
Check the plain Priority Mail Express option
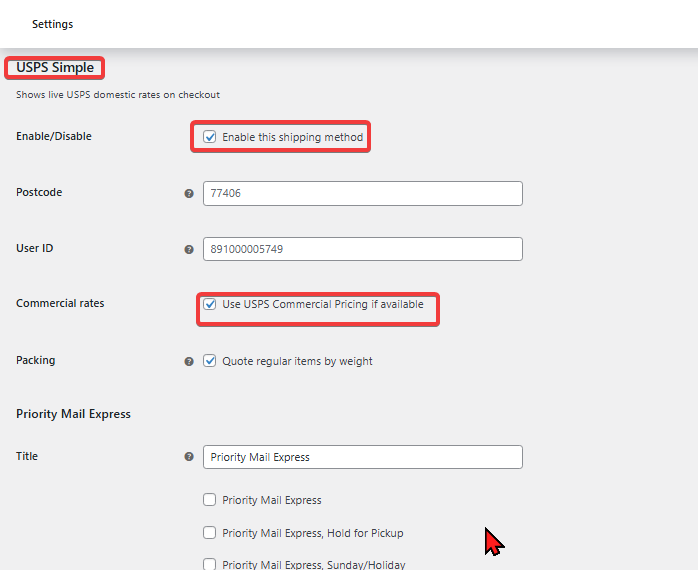point(210,500)
